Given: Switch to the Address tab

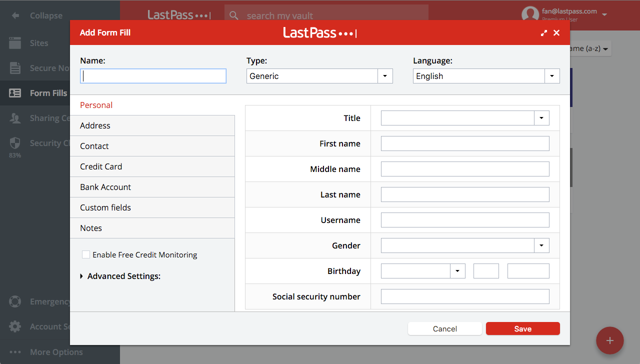Looking at the screenshot, I should click(x=152, y=125).
